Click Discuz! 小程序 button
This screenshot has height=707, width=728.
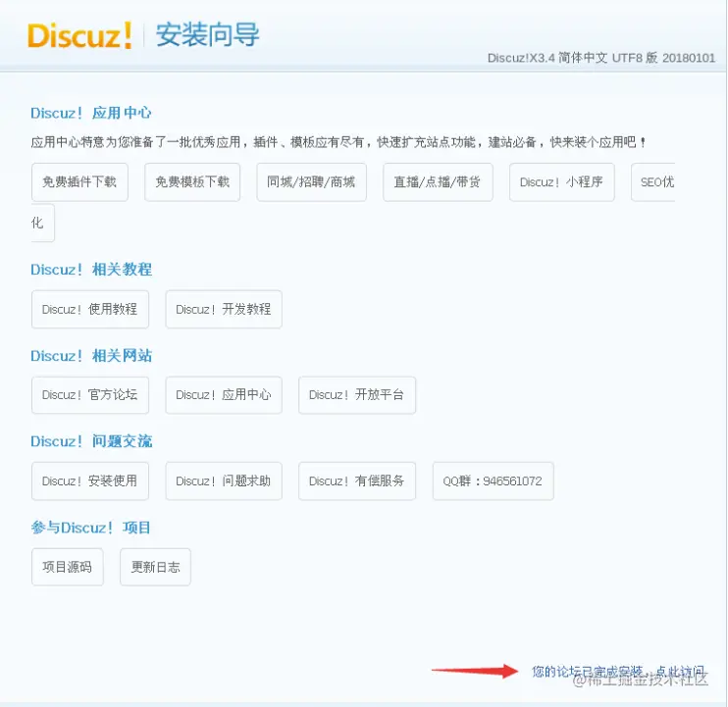coord(562,181)
